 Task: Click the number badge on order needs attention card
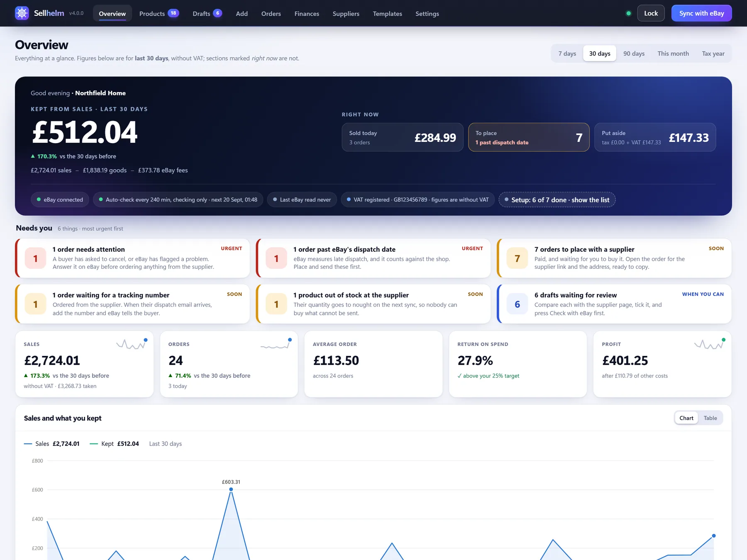pos(35,258)
